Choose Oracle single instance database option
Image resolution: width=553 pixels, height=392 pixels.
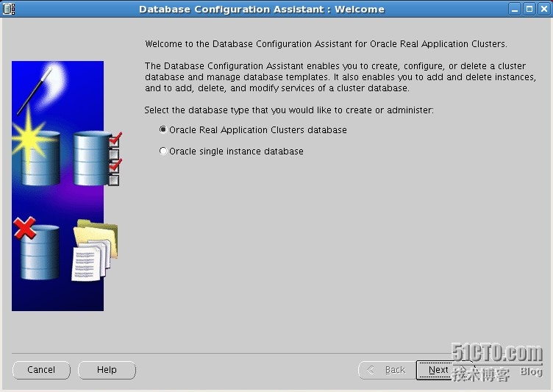coord(232,151)
